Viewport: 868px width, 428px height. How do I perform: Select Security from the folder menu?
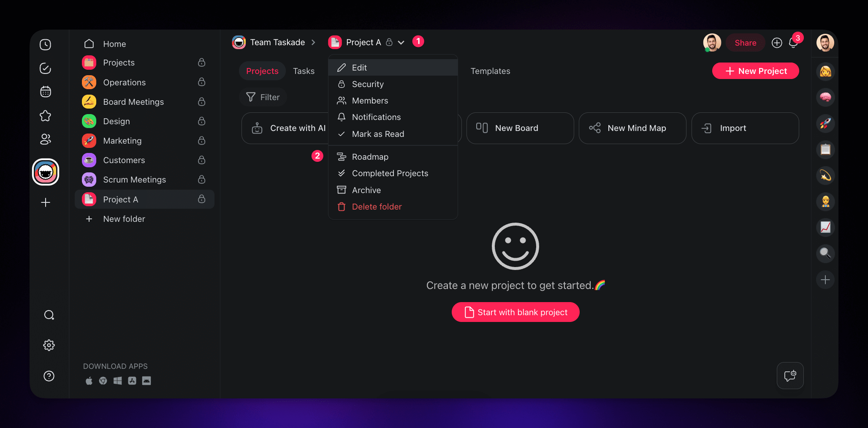(368, 84)
